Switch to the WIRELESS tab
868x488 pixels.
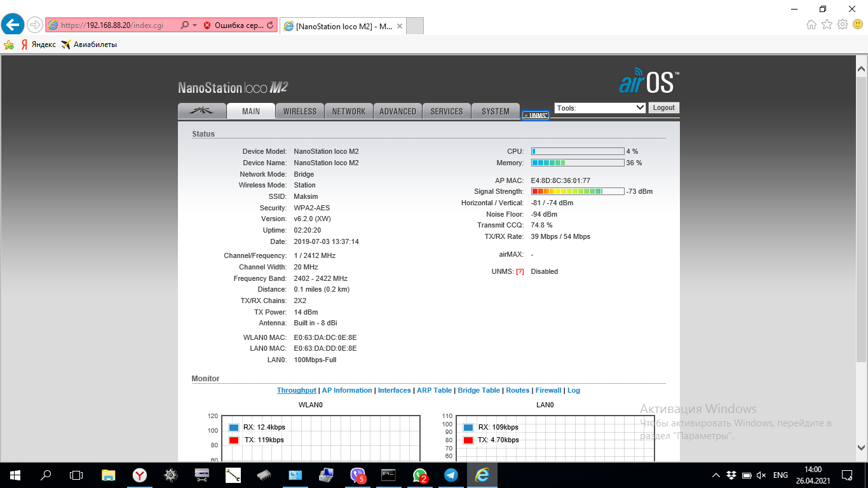(x=300, y=111)
